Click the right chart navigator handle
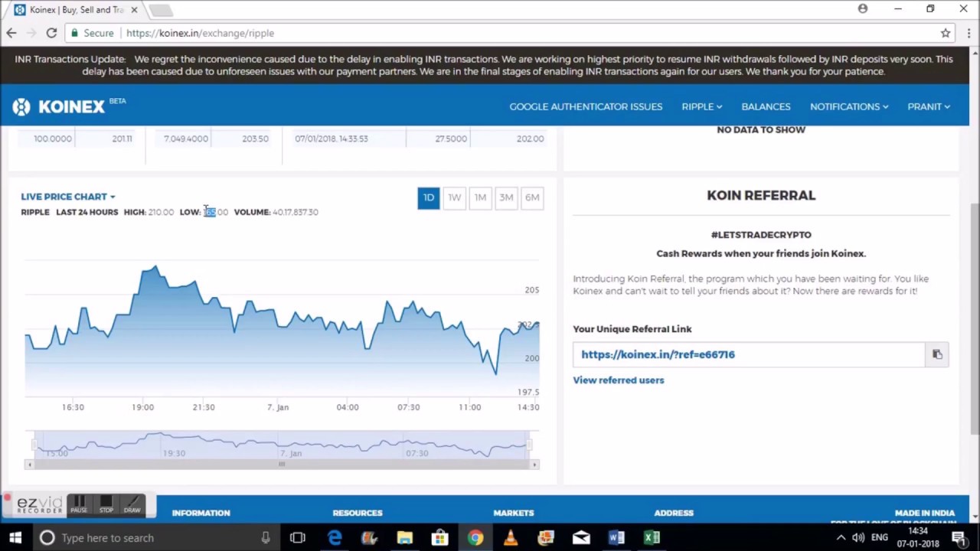Screen dimensions: 980x551 click(530, 445)
